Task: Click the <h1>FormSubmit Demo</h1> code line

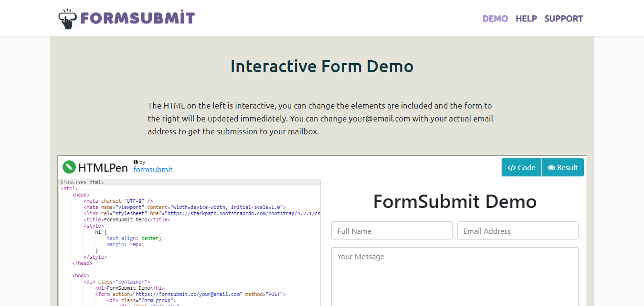Action: [x=130, y=288]
